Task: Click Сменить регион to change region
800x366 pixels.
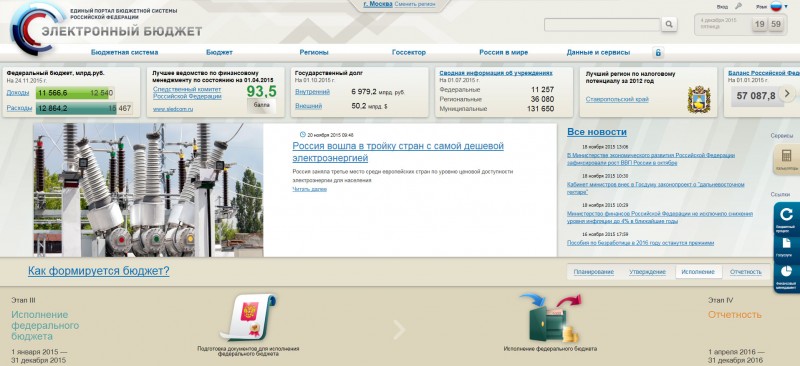Action: pyautogui.click(x=415, y=4)
